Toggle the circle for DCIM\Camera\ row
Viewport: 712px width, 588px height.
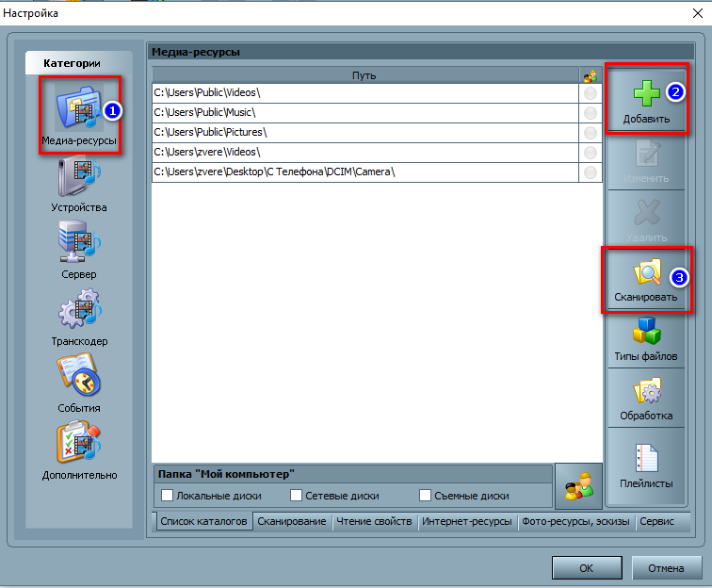pos(591,172)
